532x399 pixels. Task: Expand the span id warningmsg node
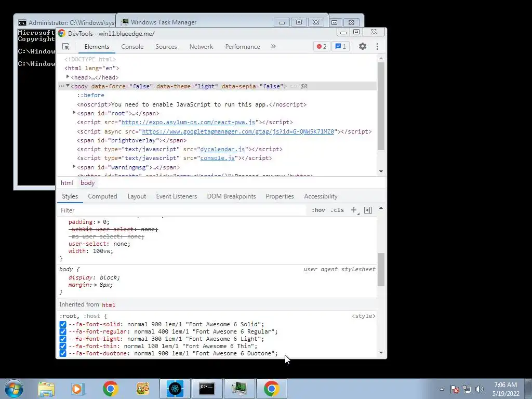click(74, 167)
